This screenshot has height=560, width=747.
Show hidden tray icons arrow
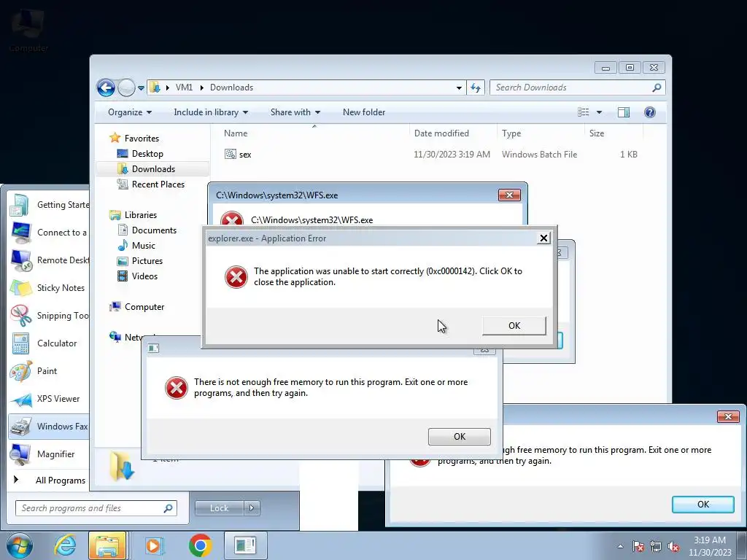click(620, 546)
